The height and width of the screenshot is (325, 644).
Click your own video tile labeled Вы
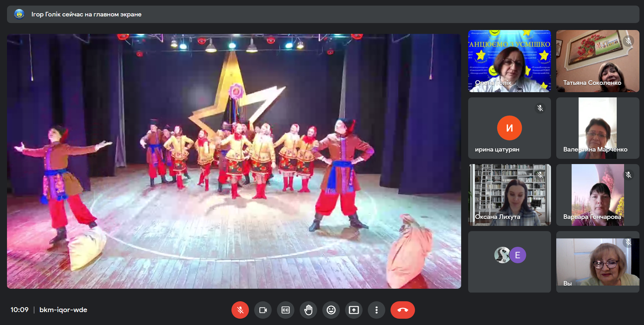598,262
